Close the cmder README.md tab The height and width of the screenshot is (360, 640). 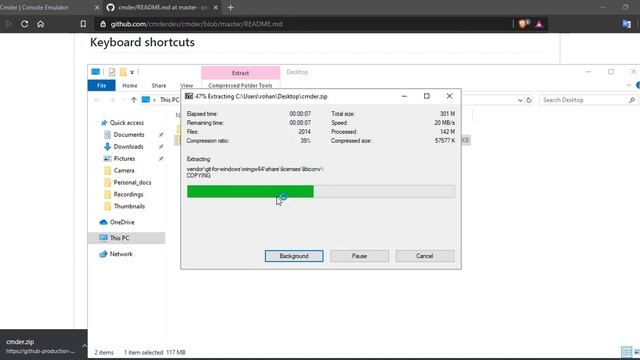[216, 7]
